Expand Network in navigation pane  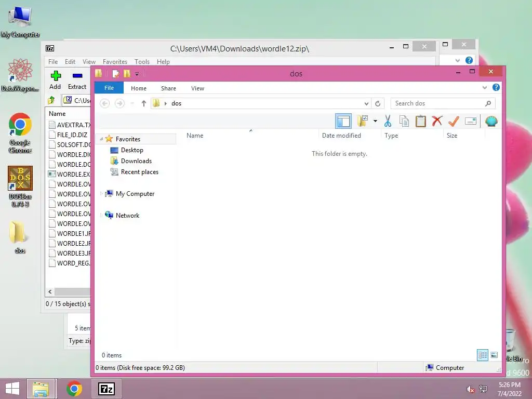(101, 216)
